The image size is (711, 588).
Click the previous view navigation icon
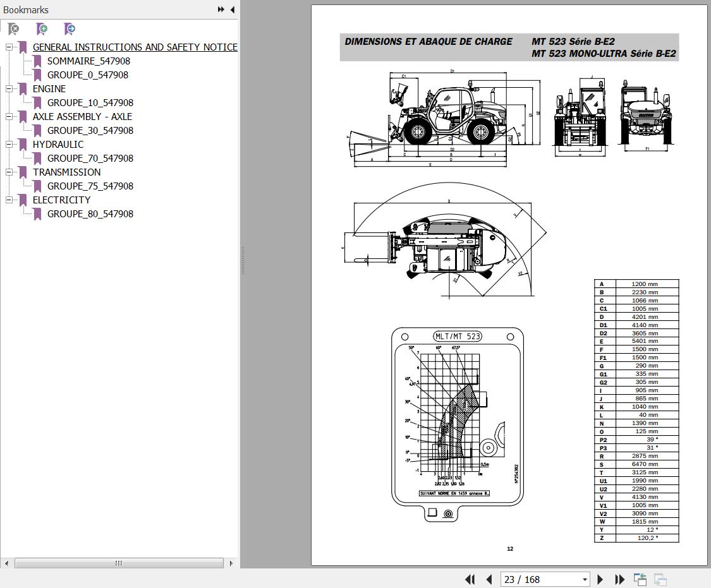click(640, 579)
